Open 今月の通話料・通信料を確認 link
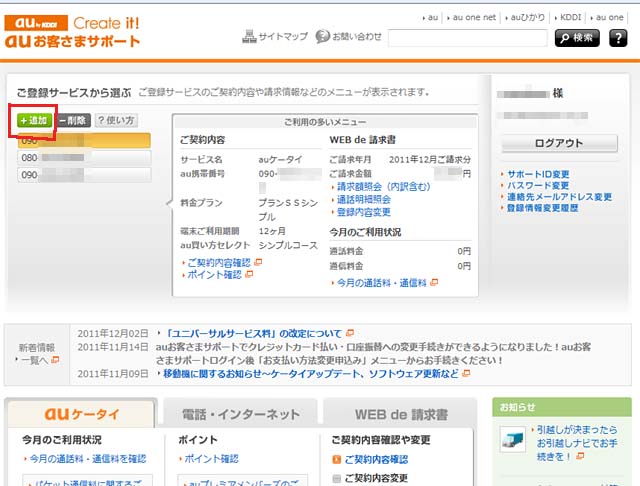The height and width of the screenshot is (486, 640). tap(87, 459)
